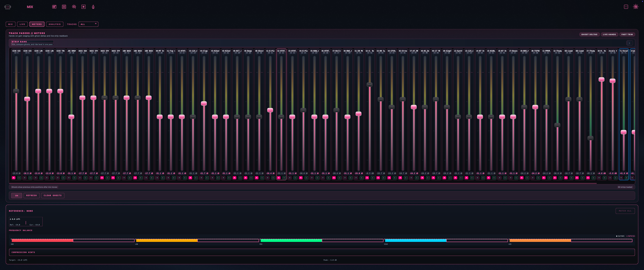Click the CH 68 fader handle
The image size is (644, 270).
[601, 80]
